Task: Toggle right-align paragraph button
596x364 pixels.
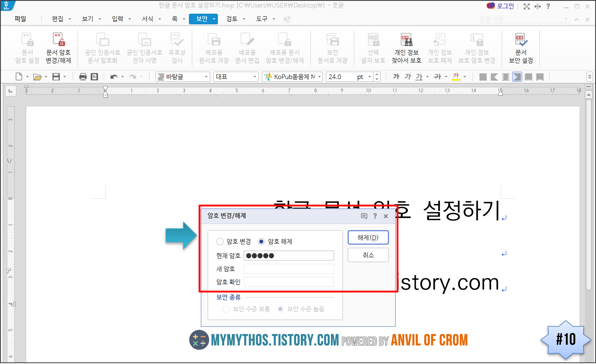Action: (517, 77)
